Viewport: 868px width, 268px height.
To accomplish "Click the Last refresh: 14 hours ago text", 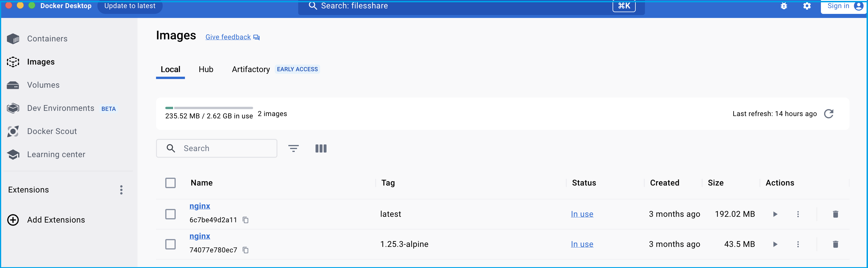I will point(775,114).
